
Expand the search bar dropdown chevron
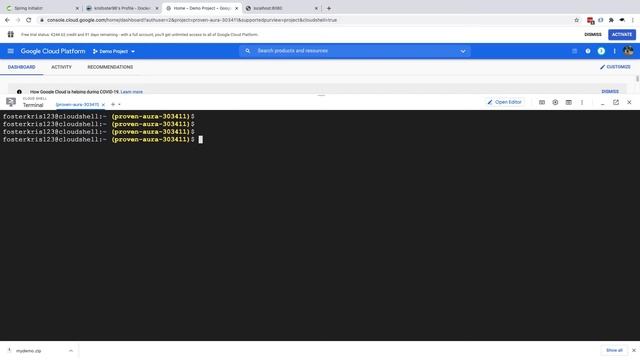click(x=463, y=51)
